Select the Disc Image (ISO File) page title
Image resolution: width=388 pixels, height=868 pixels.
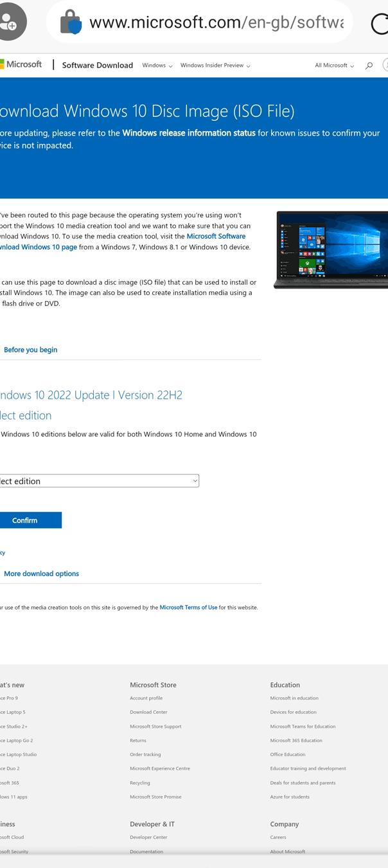(147, 111)
